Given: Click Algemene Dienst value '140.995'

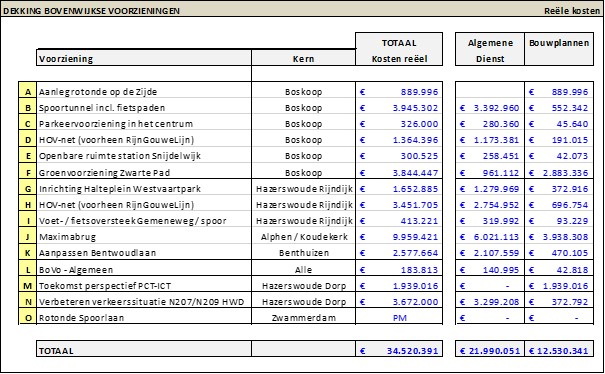Looking at the screenshot, I should 501,270.
